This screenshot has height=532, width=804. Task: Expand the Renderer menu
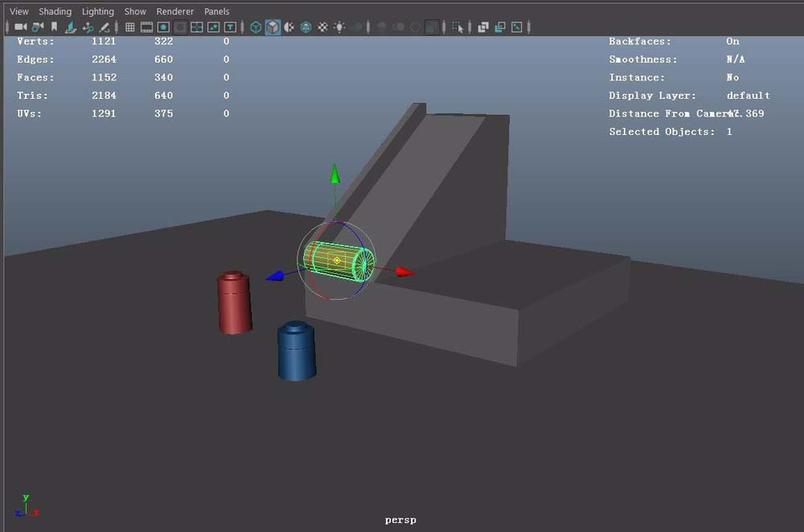coord(174,11)
